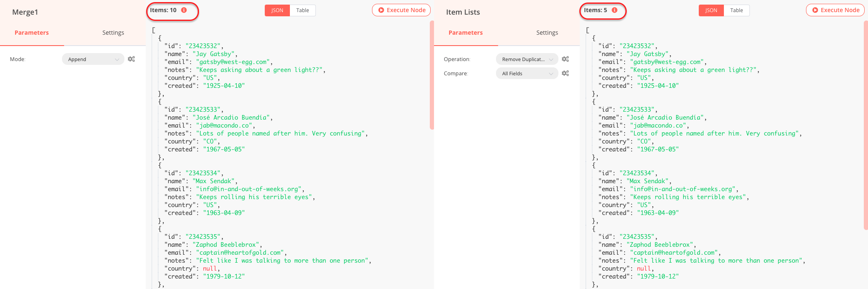Open the gear options next to Operation
Image resolution: width=868 pixels, height=289 pixels.
coord(565,59)
